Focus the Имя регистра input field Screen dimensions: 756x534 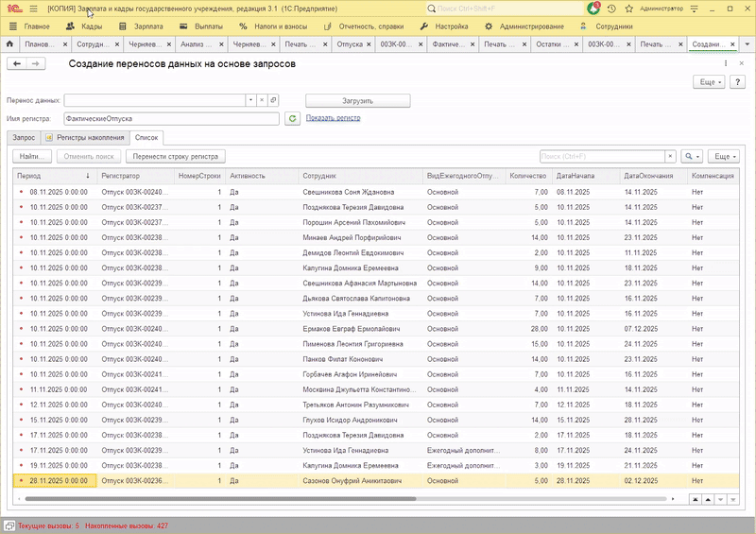click(171, 119)
